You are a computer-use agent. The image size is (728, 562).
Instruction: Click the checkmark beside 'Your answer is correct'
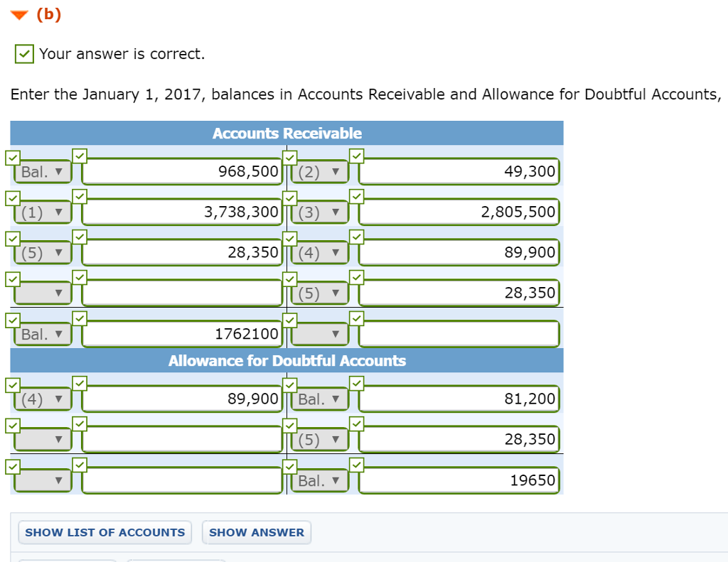[23, 53]
